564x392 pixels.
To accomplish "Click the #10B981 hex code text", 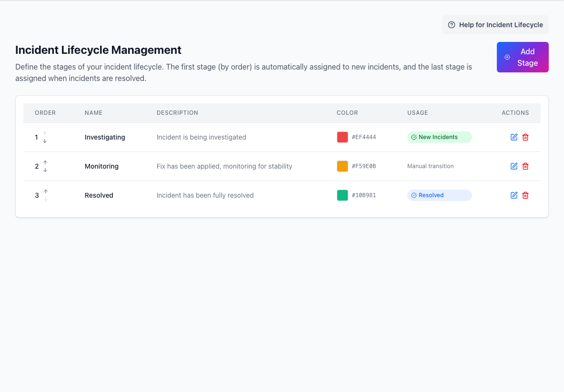I will click(364, 195).
